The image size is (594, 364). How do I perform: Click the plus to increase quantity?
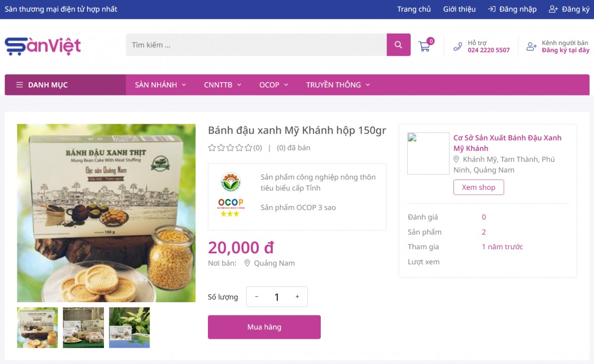297,296
